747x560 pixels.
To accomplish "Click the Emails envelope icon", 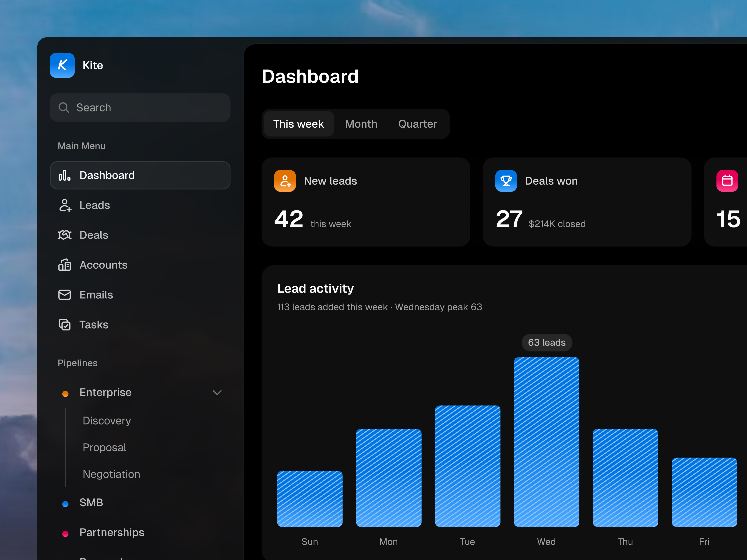I will 64,295.
